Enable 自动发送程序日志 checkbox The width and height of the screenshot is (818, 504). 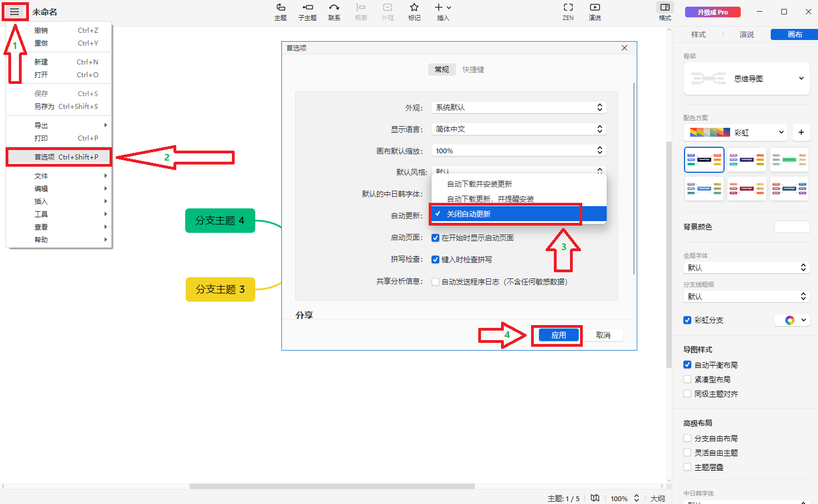point(435,282)
